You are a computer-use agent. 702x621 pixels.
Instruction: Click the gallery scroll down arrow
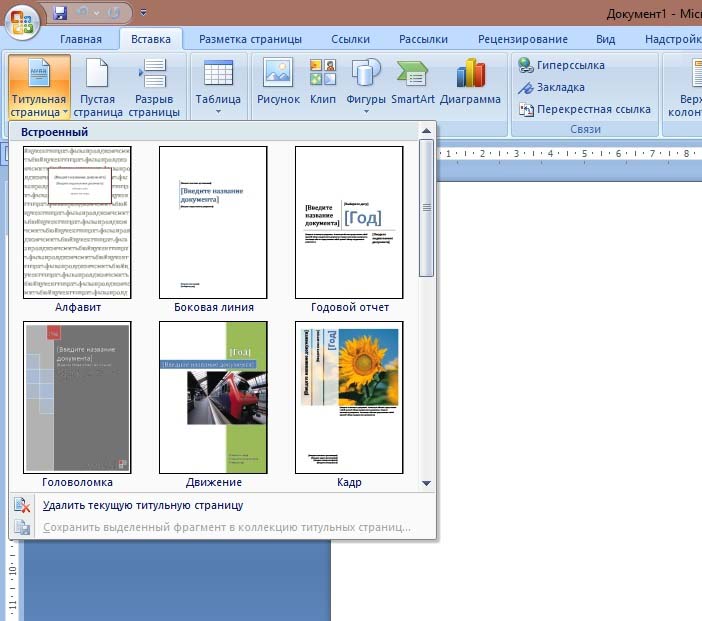[x=426, y=483]
